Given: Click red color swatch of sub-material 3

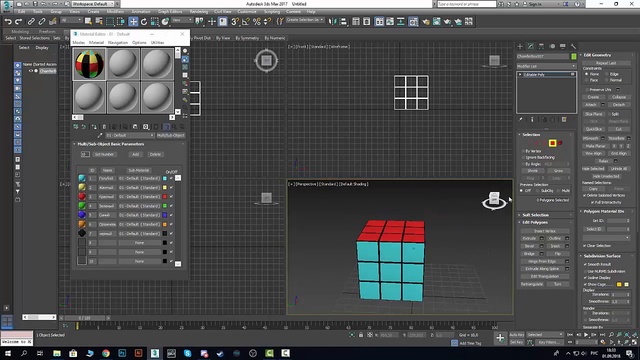Looking at the screenshot, I should click(x=165, y=197).
